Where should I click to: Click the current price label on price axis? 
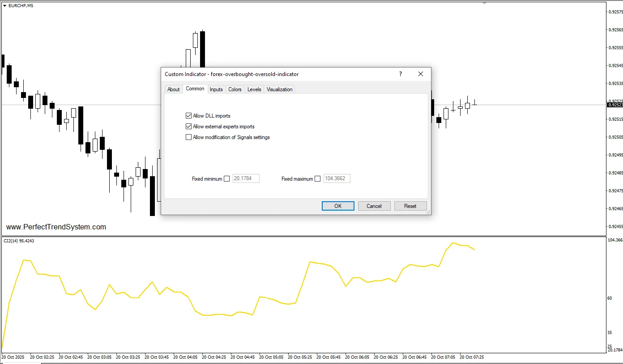615,105
